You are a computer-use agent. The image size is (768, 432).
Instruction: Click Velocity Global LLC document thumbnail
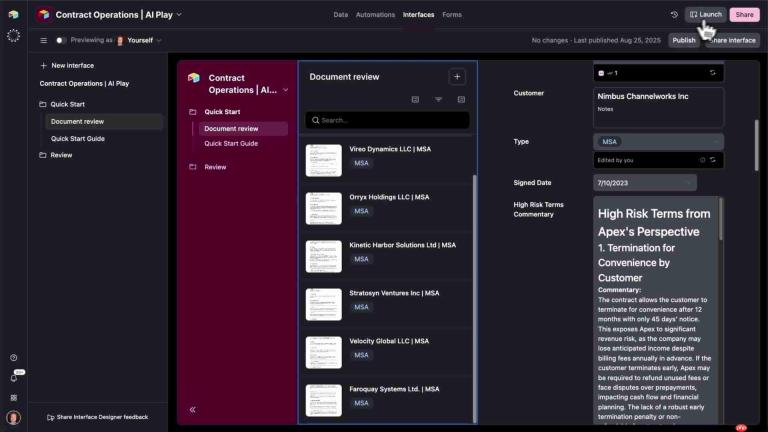(x=324, y=352)
